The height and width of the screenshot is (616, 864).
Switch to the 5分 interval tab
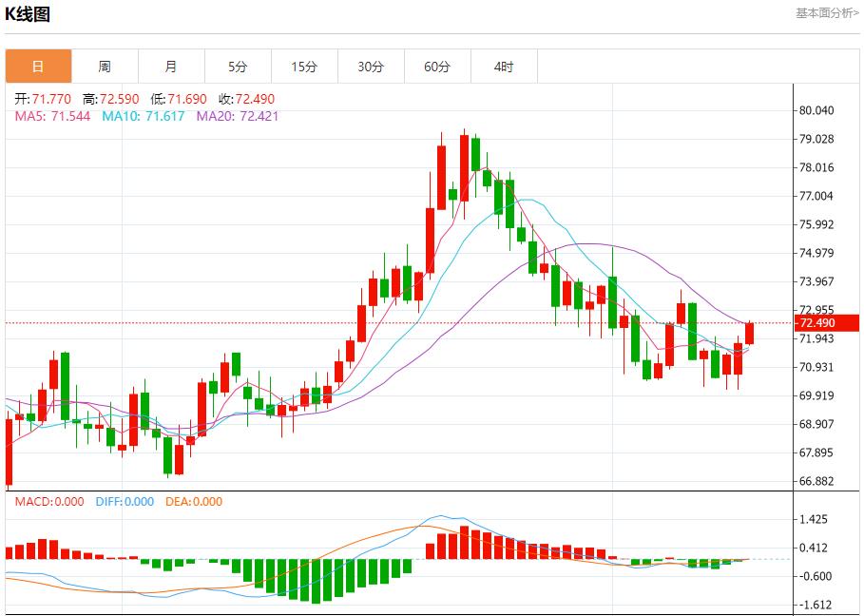238,67
